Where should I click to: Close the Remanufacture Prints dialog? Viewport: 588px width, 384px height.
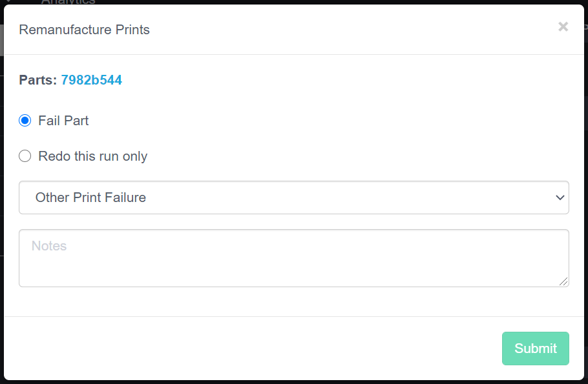coord(563,26)
